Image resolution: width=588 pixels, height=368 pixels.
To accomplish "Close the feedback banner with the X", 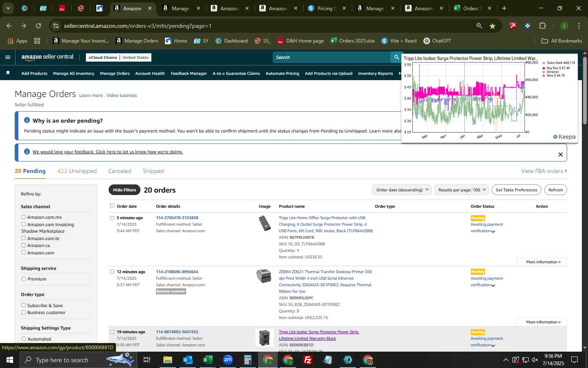I will (560, 155).
